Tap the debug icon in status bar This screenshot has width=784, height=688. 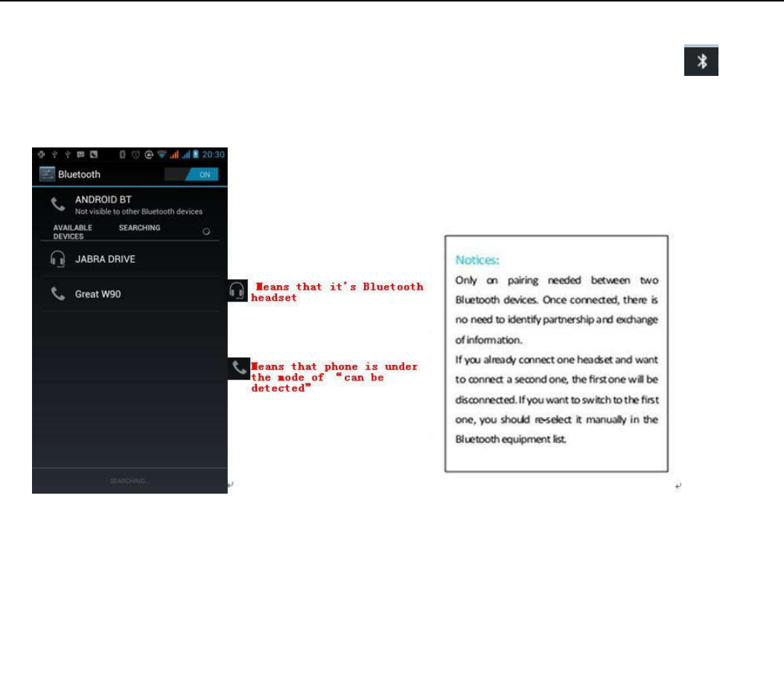[x=42, y=154]
